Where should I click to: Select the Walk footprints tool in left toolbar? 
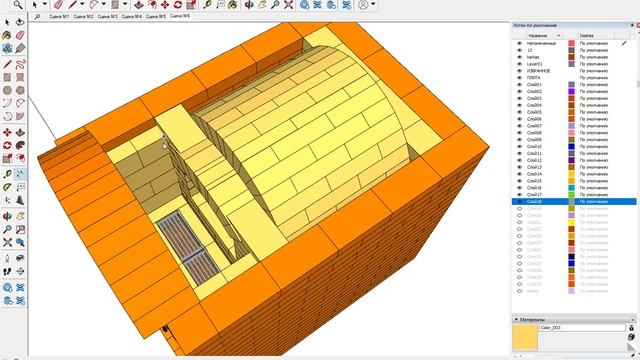point(7,271)
